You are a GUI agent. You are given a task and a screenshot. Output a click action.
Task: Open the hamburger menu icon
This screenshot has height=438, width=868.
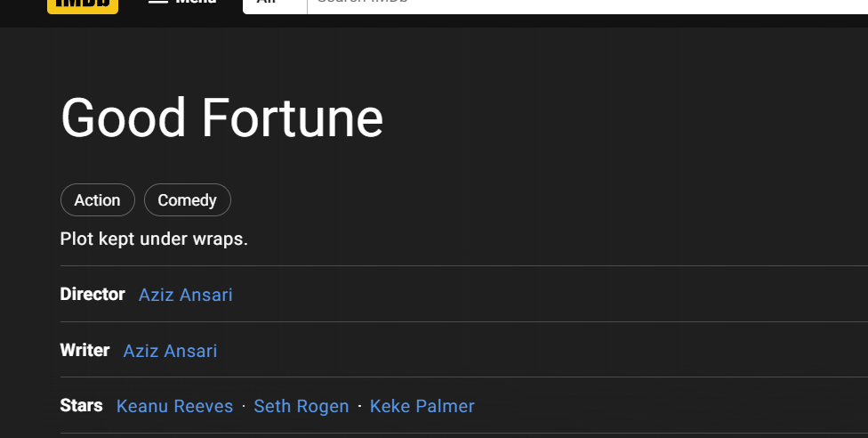(157, 2)
